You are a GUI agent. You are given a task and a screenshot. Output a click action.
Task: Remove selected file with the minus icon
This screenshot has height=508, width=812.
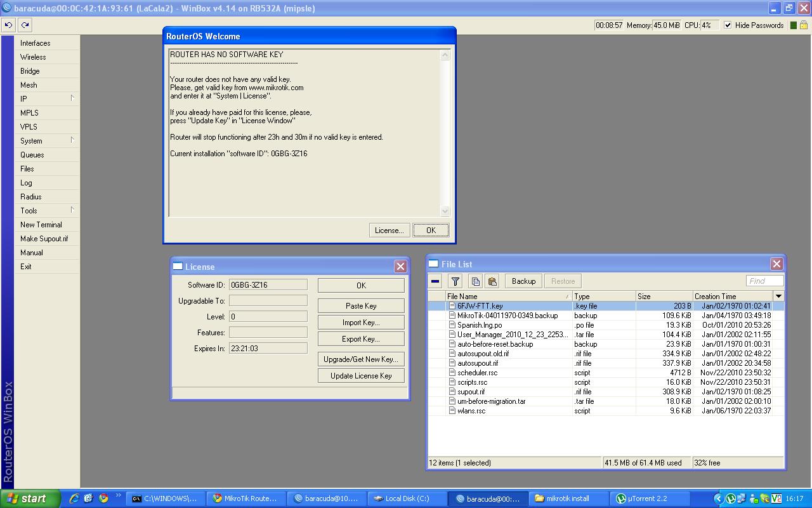(x=435, y=281)
